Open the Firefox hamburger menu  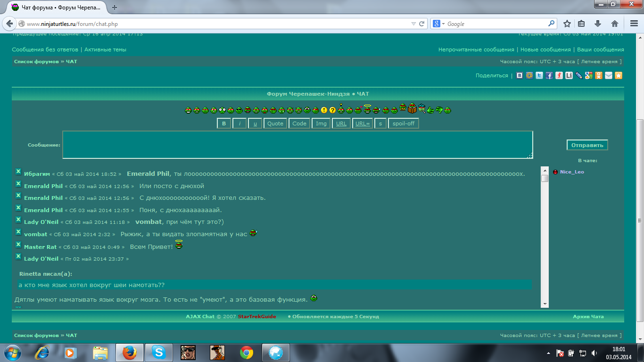pos(634,24)
